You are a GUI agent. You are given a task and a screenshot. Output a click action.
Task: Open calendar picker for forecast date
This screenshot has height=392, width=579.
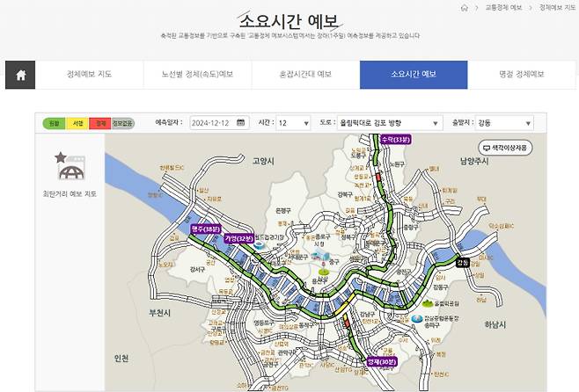241,122
